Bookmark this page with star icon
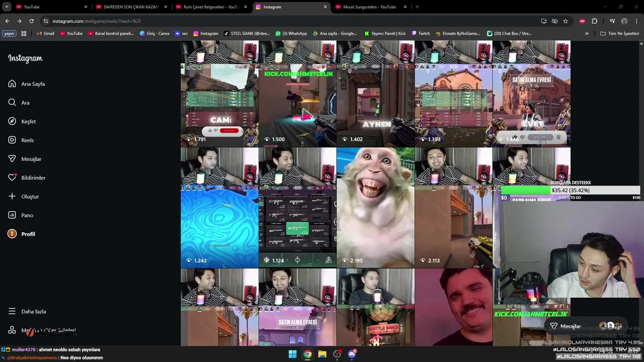This screenshot has width=644, height=362. point(566,21)
